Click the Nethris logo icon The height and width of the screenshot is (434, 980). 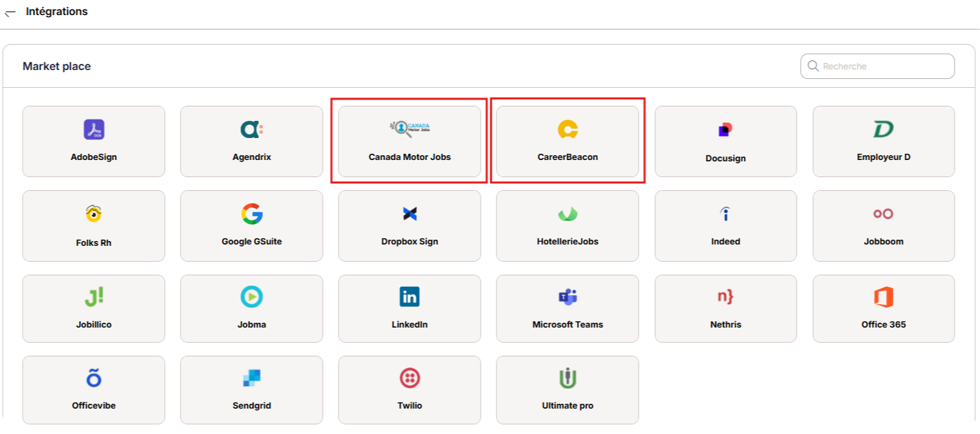pyautogui.click(x=726, y=297)
